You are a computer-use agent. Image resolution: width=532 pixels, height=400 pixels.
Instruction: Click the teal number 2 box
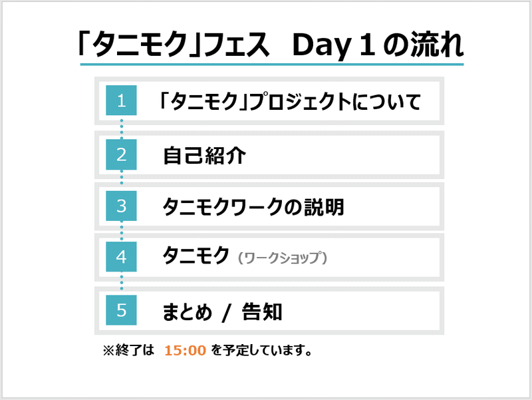pyautogui.click(x=121, y=154)
